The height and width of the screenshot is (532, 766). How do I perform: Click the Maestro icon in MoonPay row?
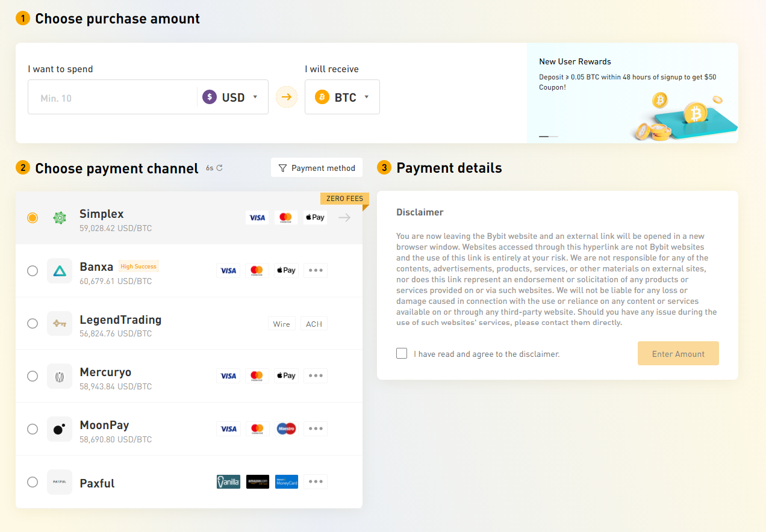286,428
